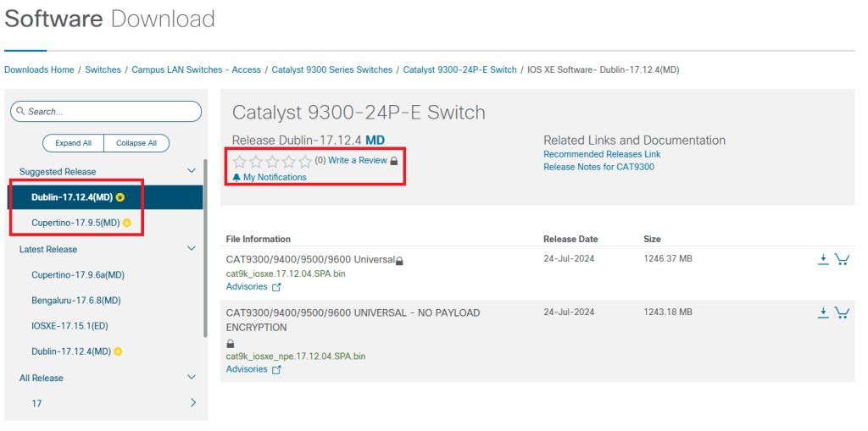Viewport: 868px width, 431px height.
Task: Collapse the Suggested Release section
Action: click(192, 171)
